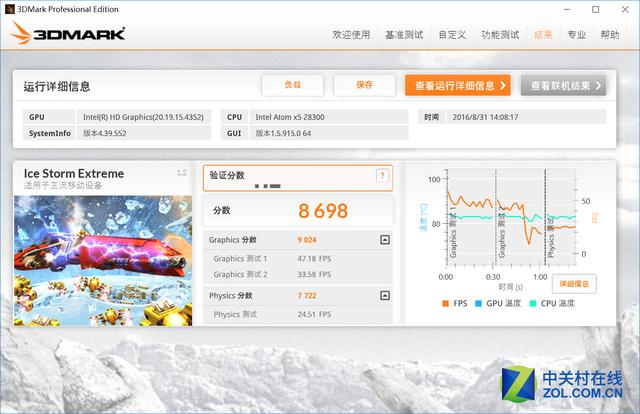Click the 负载 button

(x=293, y=85)
